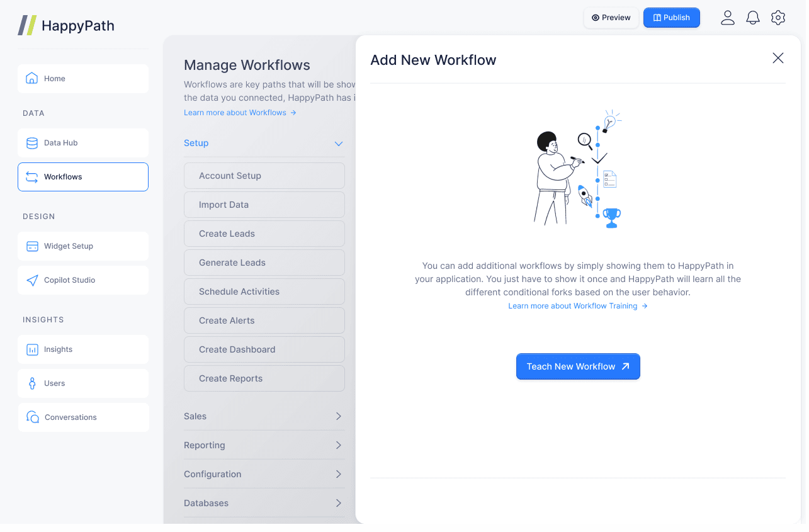The image size is (809, 532).
Task: Open Copilot Studio in sidebar
Action: pos(83,280)
